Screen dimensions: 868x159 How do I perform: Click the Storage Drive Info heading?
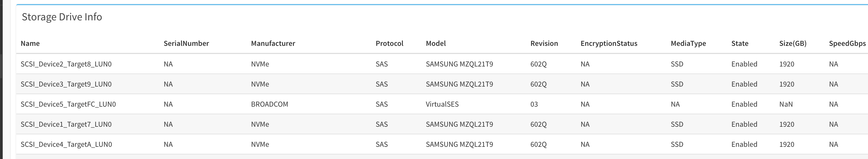click(62, 17)
